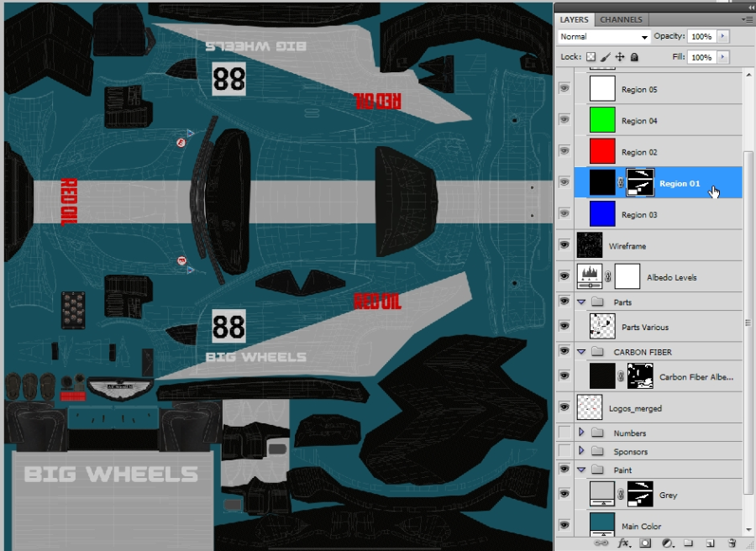This screenshot has width=756, height=551.
Task: Open the Fill slider arrow
Action: point(722,57)
